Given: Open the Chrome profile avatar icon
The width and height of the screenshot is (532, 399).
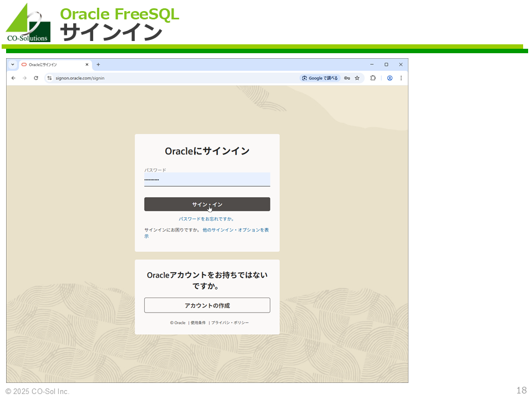Looking at the screenshot, I should tap(390, 78).
